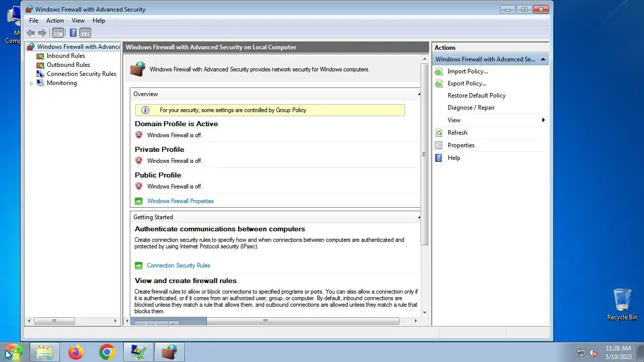644x362 pixels.
Task: Click the center pane vertical scrollbar down arrow
Action: [425, 312]
